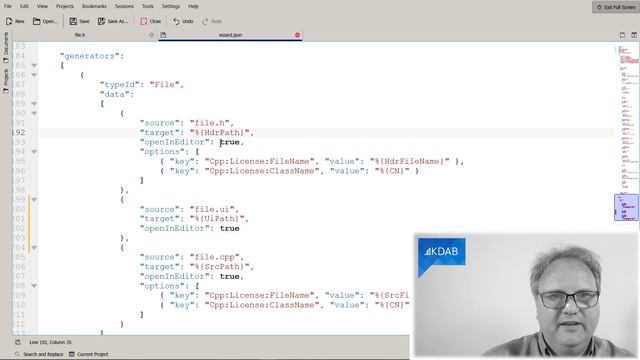Click the "typeId" key text

pos(120,84)
